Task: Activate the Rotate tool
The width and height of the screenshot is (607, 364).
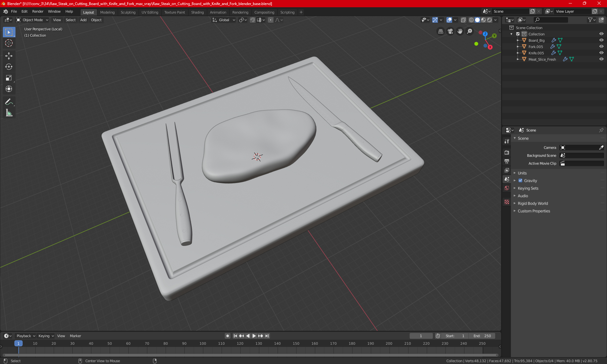Action: click(9, 67)
